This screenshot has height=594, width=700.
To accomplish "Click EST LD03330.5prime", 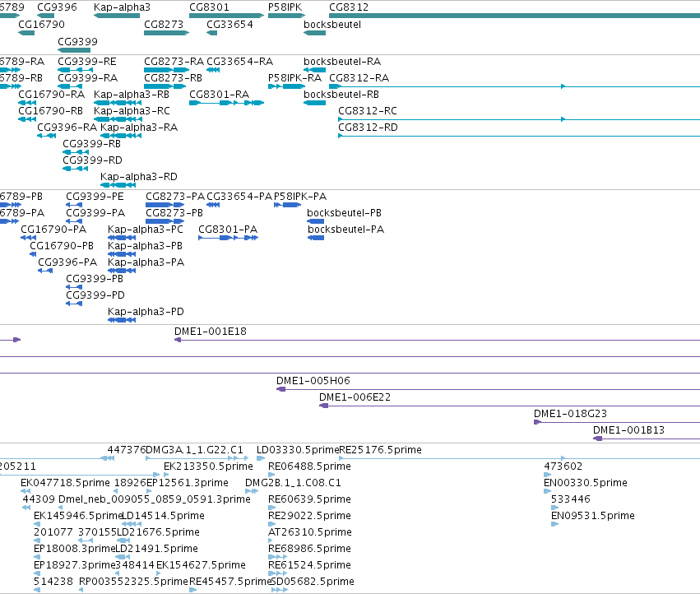I will pos(298,450).
